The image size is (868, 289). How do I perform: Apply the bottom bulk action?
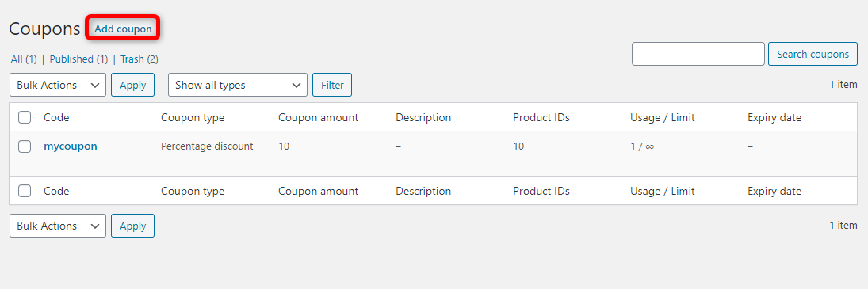[x=133, y=226]
